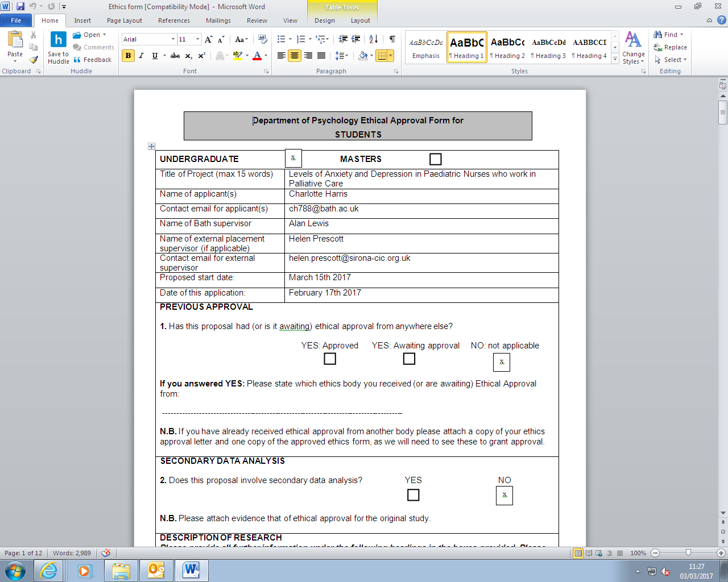Click the Grow Font icon
Viewport: 728px width, 582px height.
coord(209,39)
